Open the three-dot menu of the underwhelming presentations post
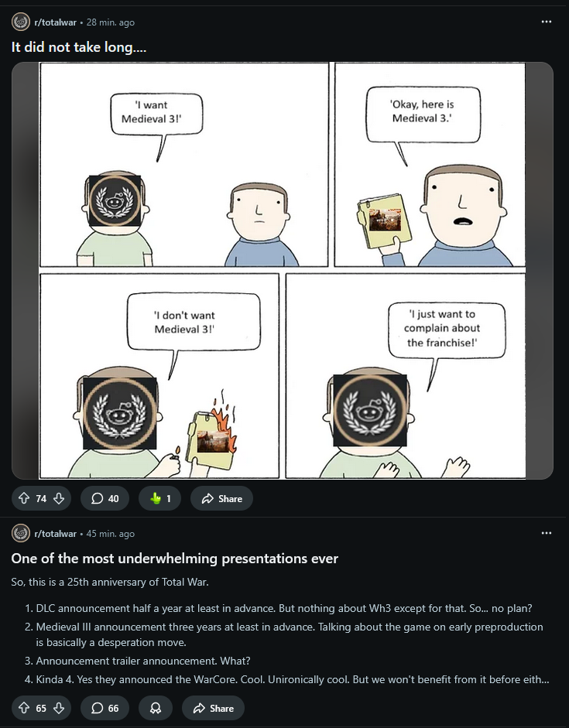This screenshot has height=728, width=569. [x=547, y=533]
